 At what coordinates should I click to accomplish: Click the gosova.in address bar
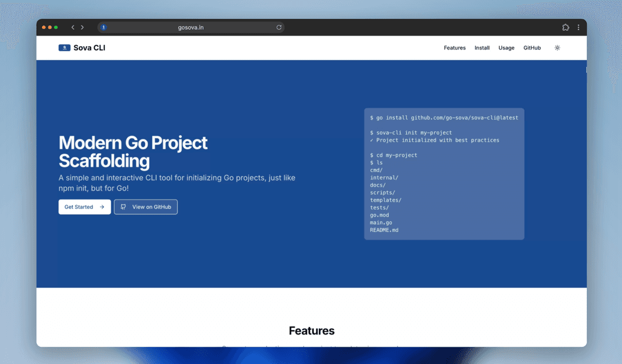(x=191, y=28)
